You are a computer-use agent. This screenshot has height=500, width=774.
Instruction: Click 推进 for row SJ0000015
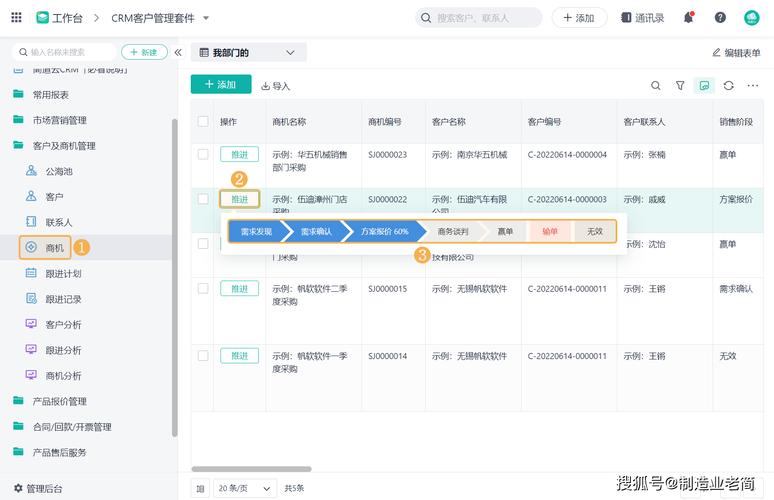(x=239, y=288)
